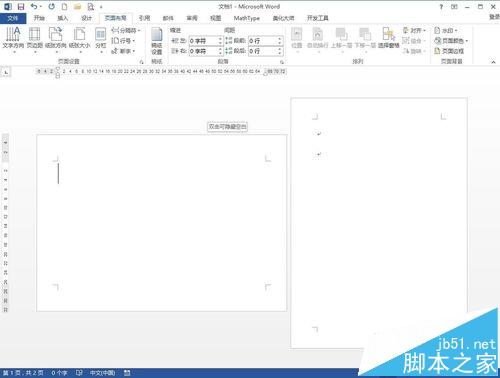Click the Redo/Repeat icon

51,7
